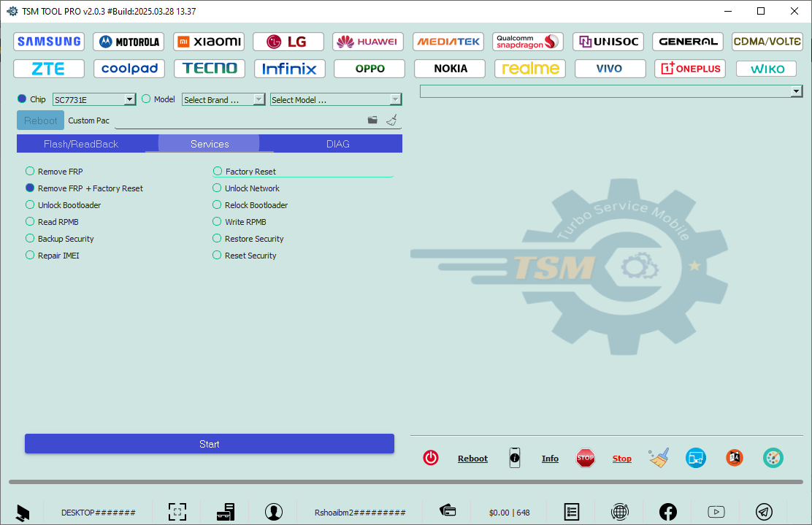Screen dimensions: 812x525
Task: Click the phone Info icon
Action: [515, 458]
